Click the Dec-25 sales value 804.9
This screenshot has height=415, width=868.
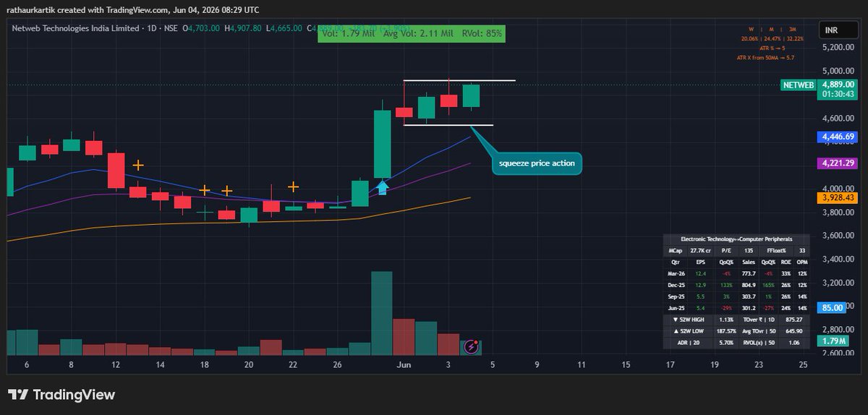749,285
